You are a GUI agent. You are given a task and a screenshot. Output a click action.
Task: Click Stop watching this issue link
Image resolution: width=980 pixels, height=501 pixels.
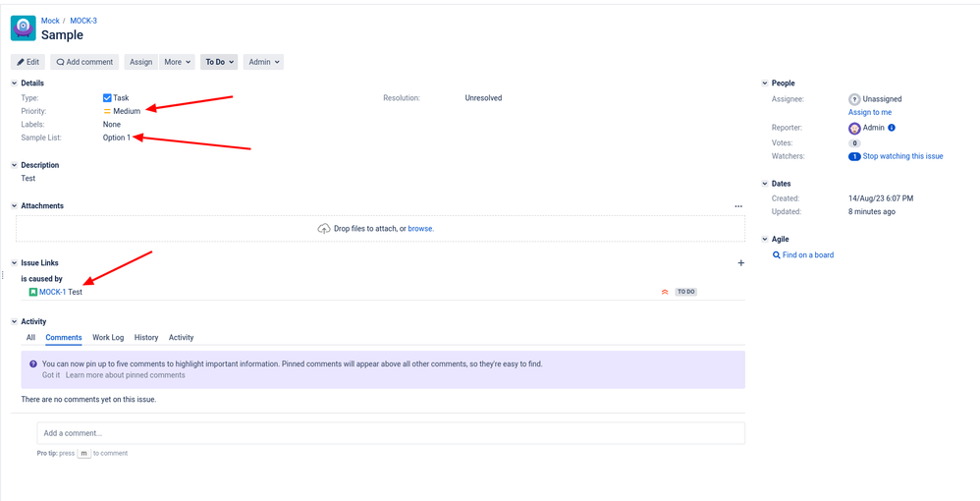click(x=903, y=156)
